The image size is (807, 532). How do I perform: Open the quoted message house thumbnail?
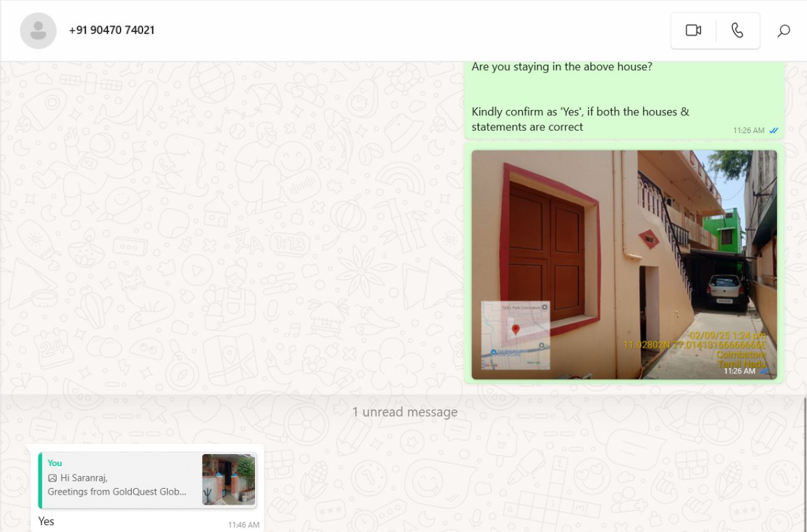coord(229,480)
